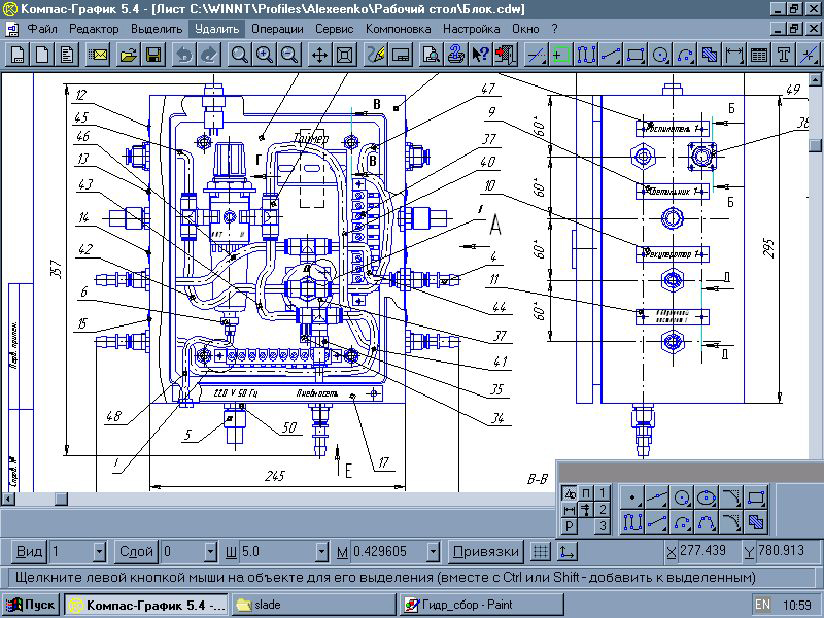The height and width of the screenshot is (618, 824).
Task: Insert a table from top toolbar
Action: [x=759, y=55]
